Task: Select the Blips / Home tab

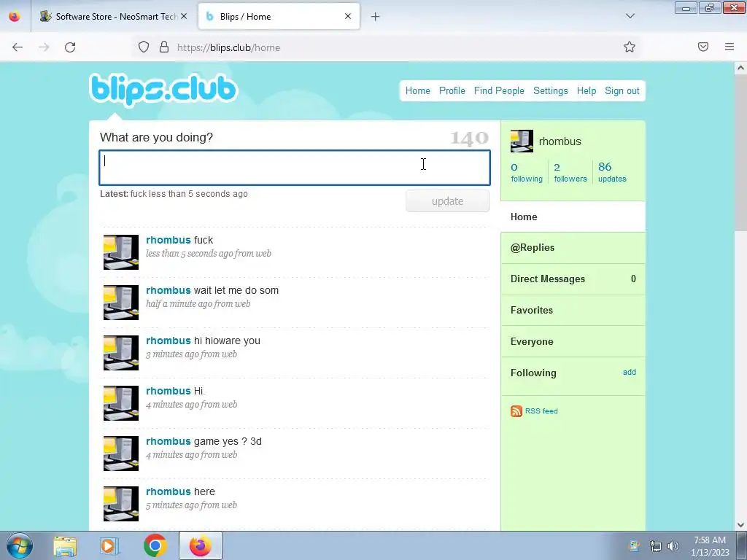Action: point(279,16)
